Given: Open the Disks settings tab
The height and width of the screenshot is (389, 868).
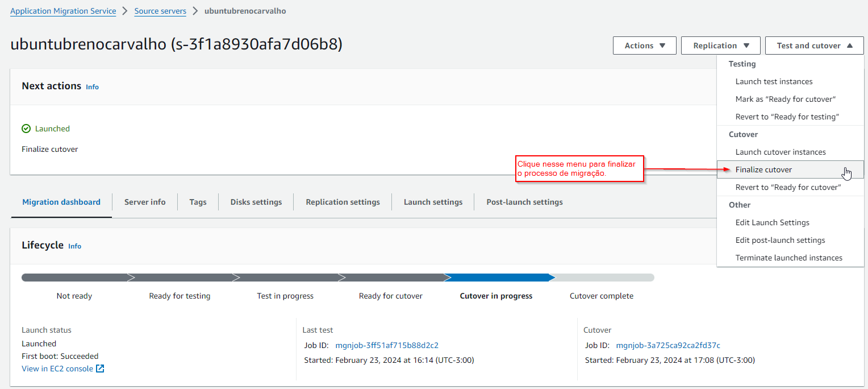Looking at the screenshot, I should 256,202.
